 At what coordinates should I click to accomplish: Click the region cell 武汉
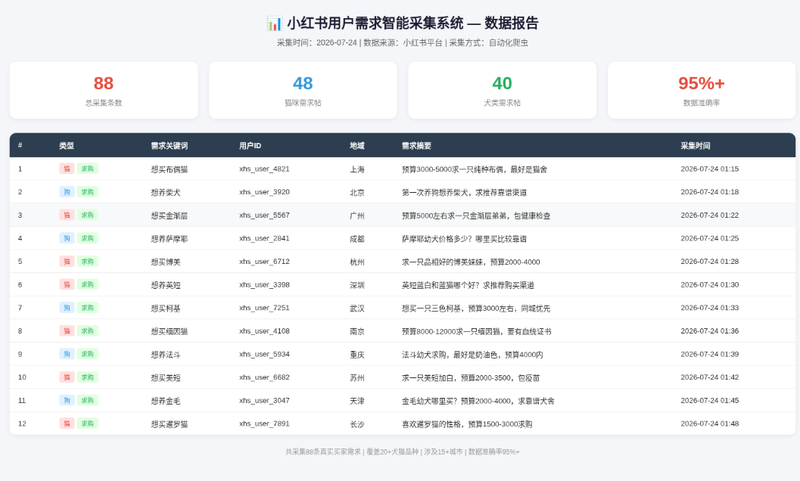tap(357, 308)
